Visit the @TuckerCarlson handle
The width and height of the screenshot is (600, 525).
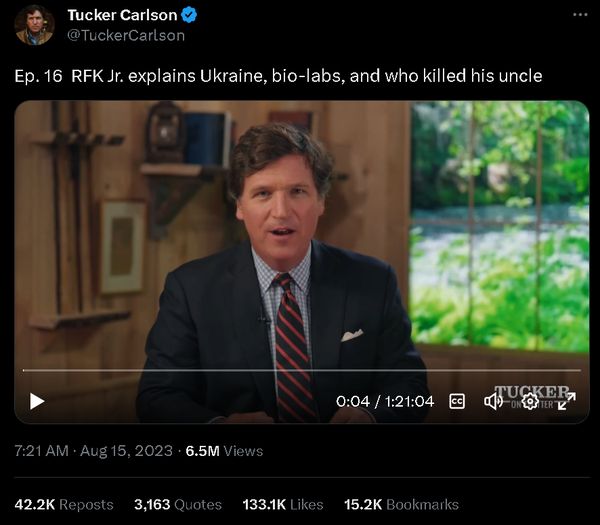pos(125,35)
